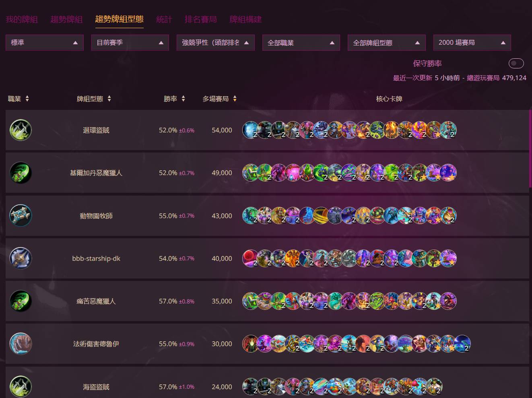
Task: Click 57.0% win rate of 痛苦惡魔獵人
Action: (168, 301)
